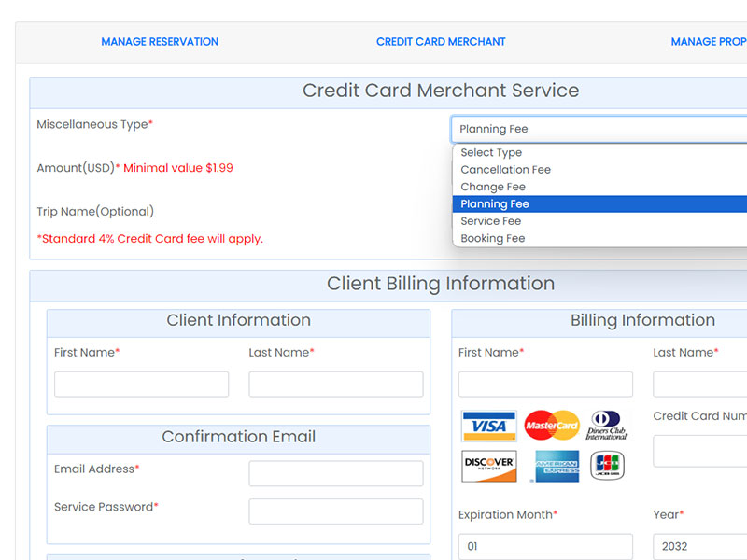Choose Booking Fee option

(x=493, y=238)
